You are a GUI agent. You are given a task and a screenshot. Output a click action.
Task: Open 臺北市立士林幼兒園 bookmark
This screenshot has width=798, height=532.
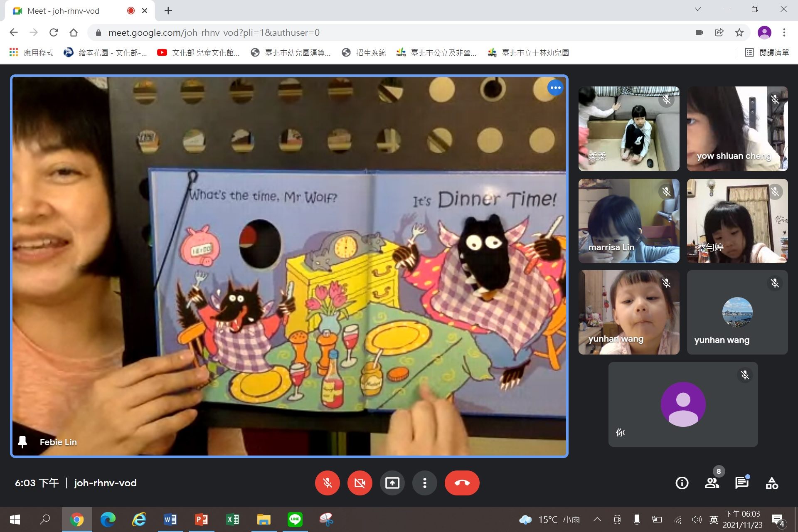(x=529, y=53)
